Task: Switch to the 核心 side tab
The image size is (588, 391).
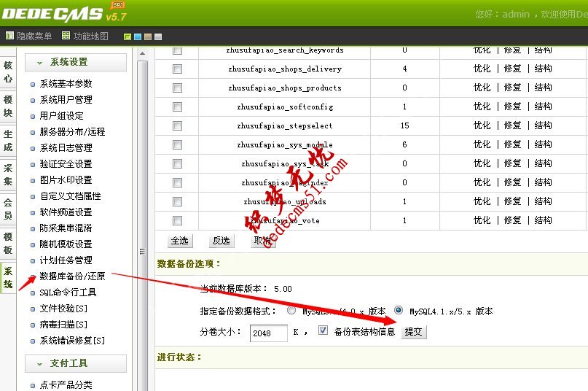Action: 8,71
